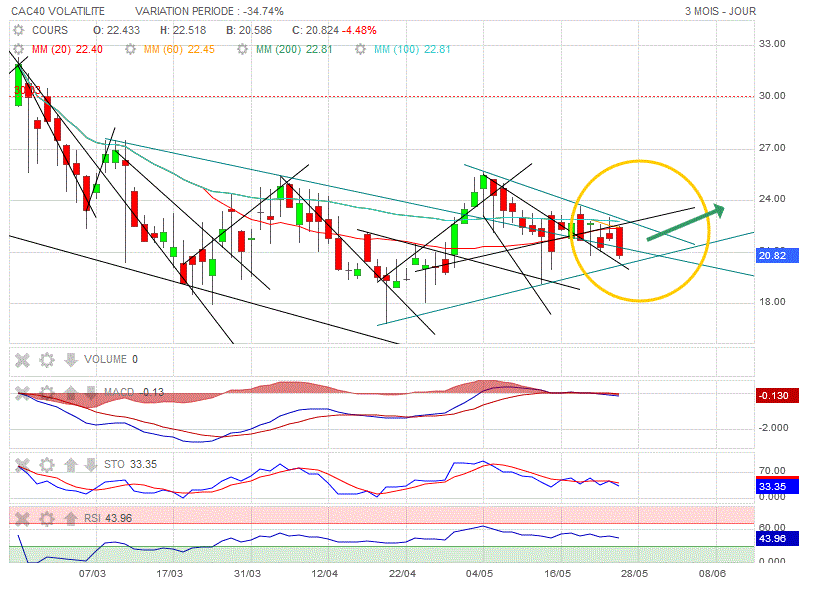Move the STO panel up
Image resolution: width=817 pixels, height=591 pixels.
point(71,464)
